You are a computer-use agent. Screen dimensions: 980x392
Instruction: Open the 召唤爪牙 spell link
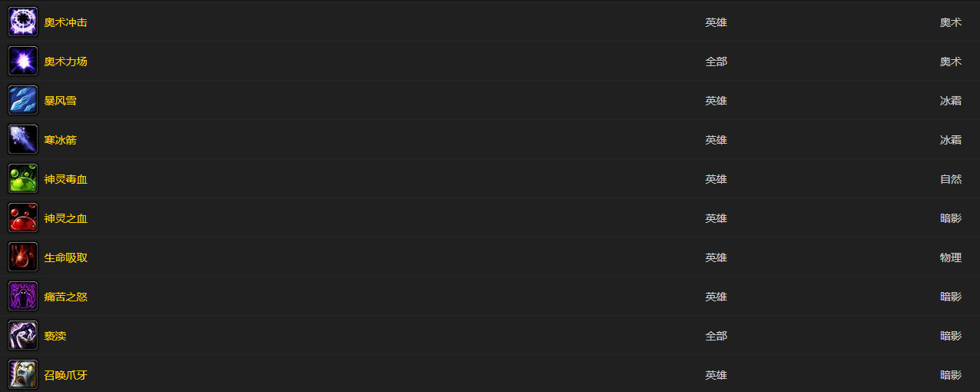[65, 375]
